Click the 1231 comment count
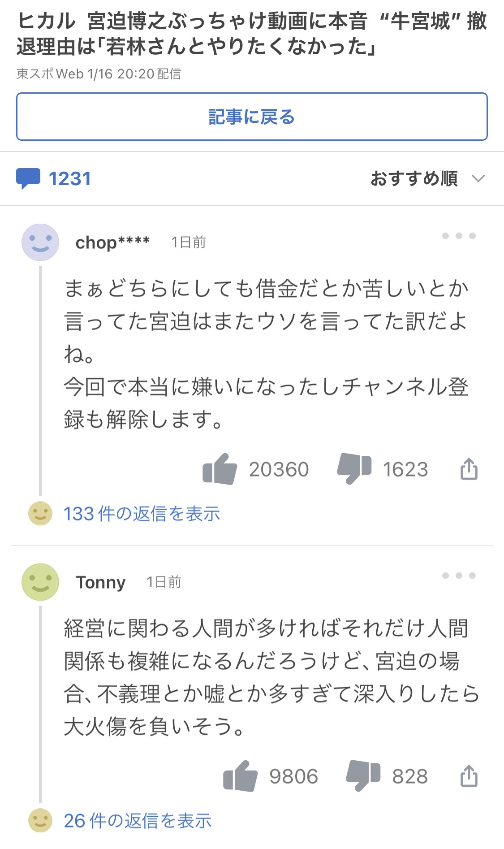The height and width of the screenshot is (849, 504). point(70,178)
